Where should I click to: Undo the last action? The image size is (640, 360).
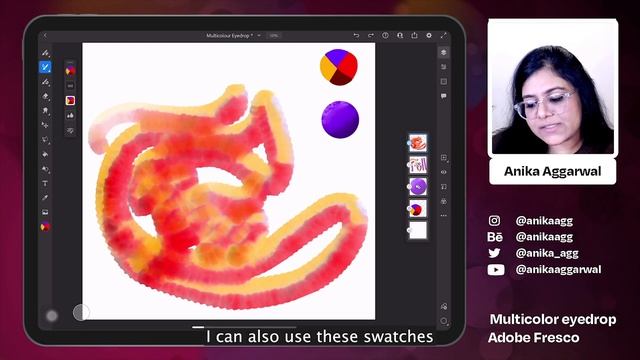pyautogui.click(x=356, y=36)
